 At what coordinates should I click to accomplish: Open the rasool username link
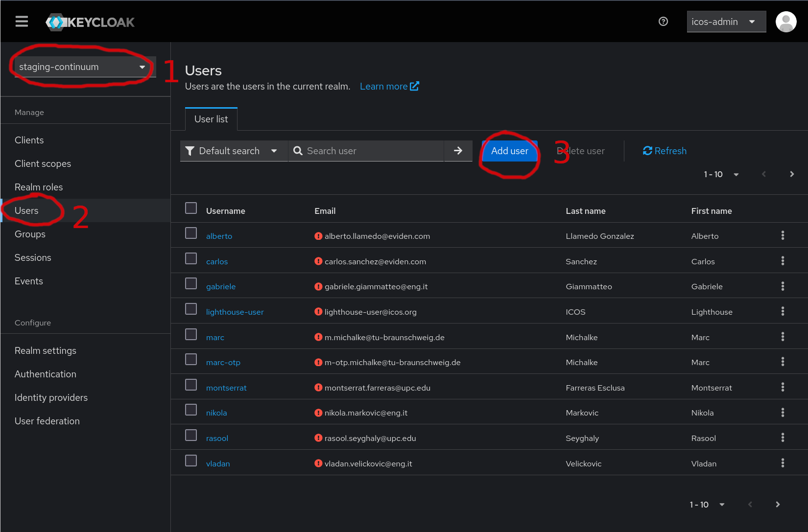coord(217,438)
